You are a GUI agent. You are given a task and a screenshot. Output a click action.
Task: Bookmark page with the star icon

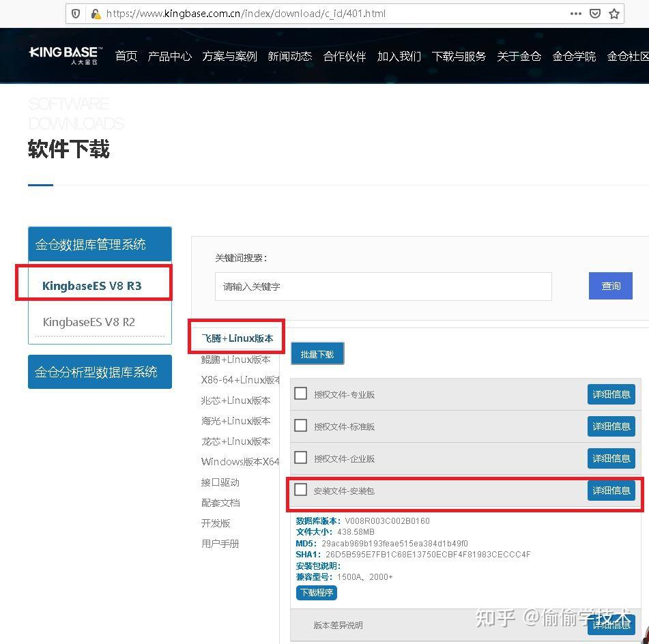[614, 14]
